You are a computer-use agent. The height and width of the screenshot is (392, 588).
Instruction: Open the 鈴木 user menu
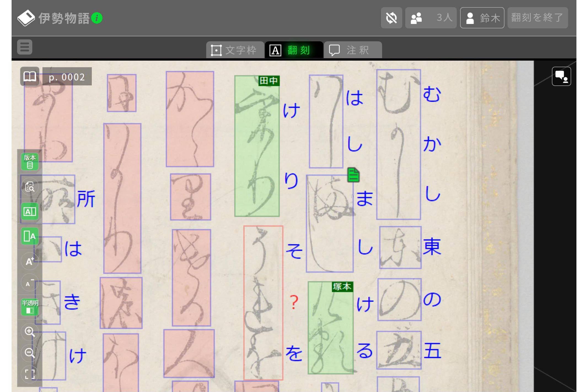[x=482, y=18]
